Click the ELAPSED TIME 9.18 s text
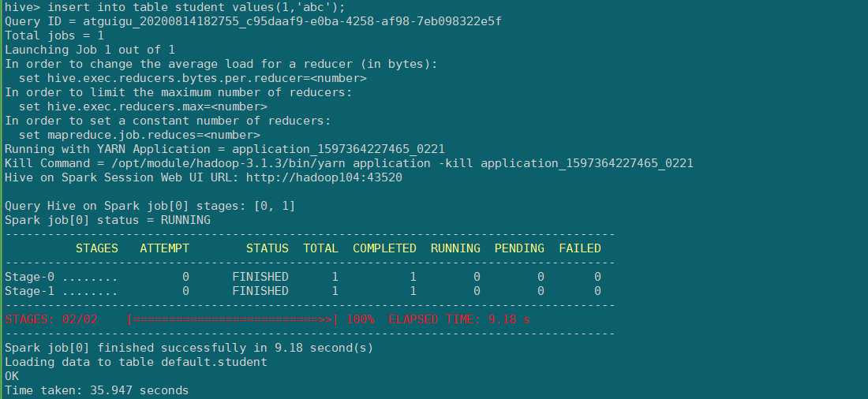 (459, 319)
